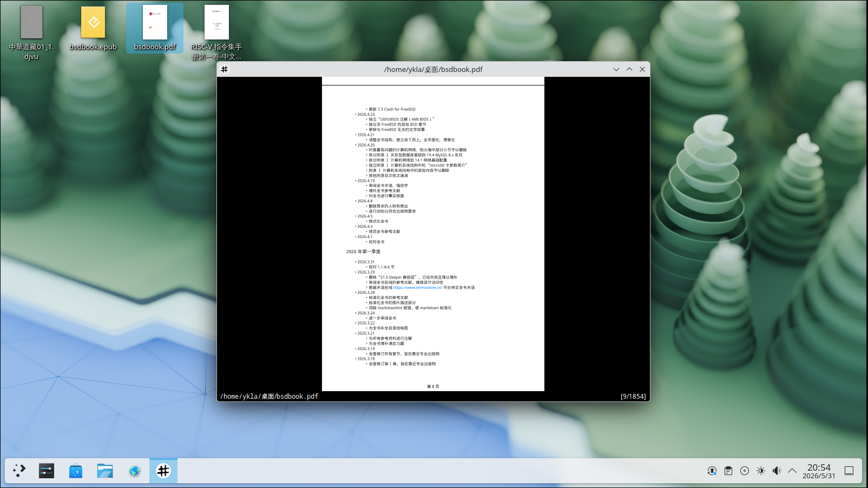Open the KDE application launcher
868x488 pixels.
pos(19,471)
